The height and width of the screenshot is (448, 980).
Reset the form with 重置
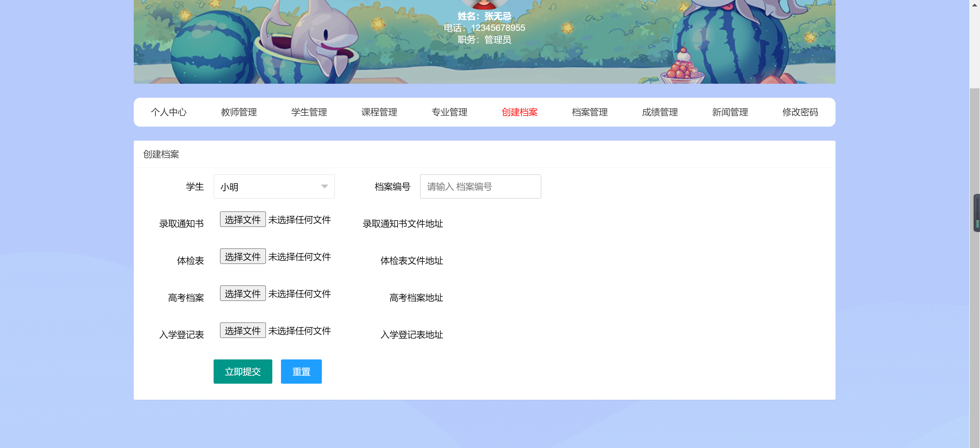click(x=301, y=371)
